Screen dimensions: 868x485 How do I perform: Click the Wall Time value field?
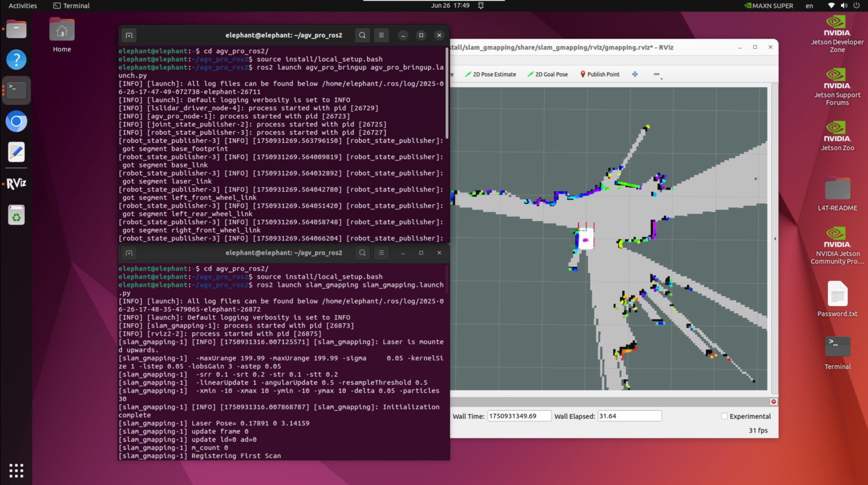click(519, 416)
